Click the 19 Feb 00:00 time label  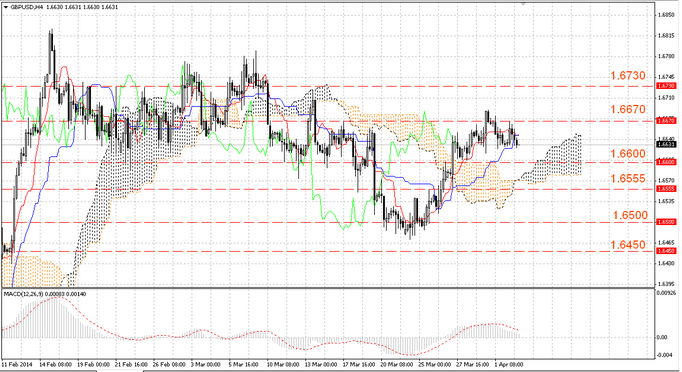click(94, 364)
